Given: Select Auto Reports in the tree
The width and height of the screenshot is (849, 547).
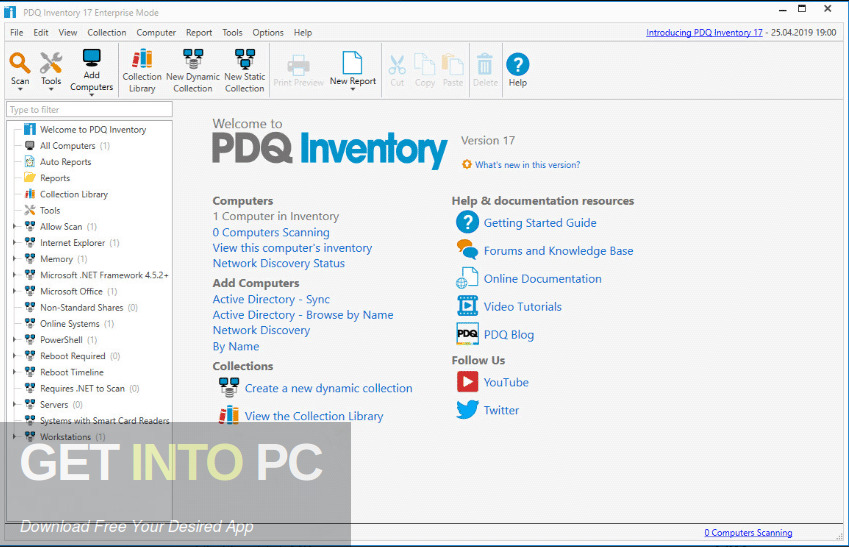Looking at the screenshot, I should pyautogui.click(x=66, y=162).
